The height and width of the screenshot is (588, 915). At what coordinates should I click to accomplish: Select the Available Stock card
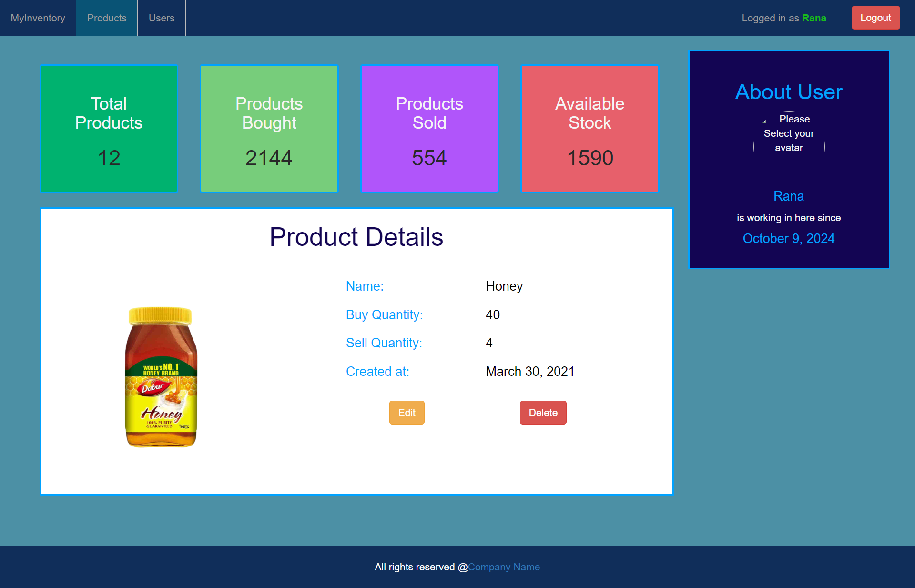(590, 129)
